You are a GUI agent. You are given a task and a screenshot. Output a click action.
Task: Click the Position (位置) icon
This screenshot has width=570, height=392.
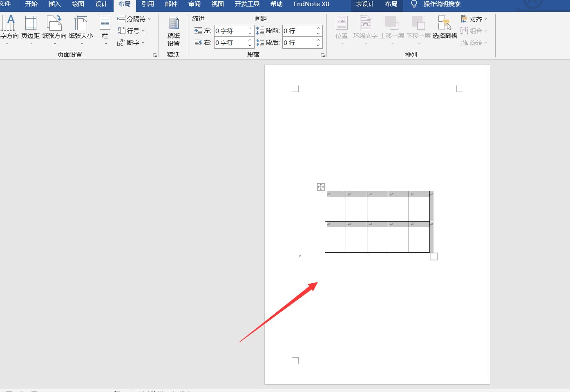coord(342,23)
